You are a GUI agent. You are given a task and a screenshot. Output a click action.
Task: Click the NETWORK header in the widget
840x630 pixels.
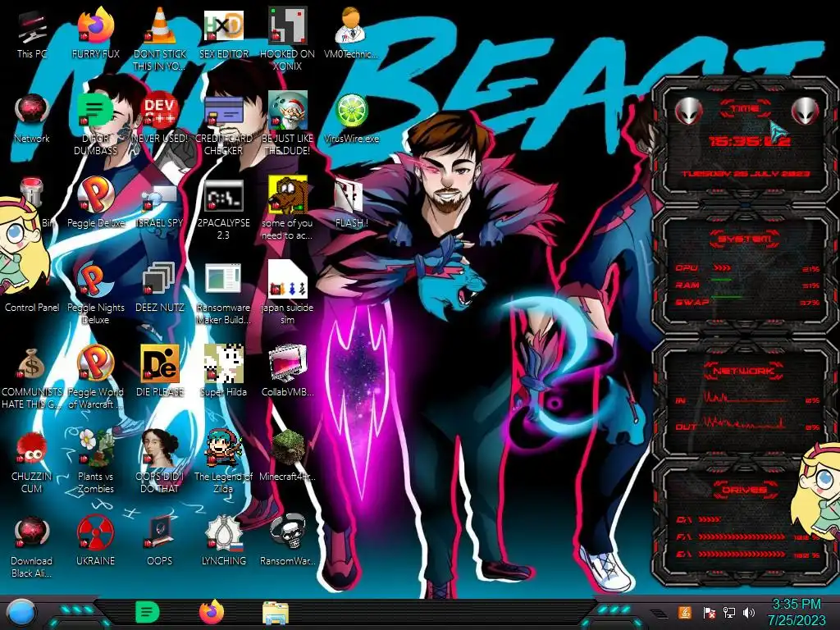click(743, 370)
